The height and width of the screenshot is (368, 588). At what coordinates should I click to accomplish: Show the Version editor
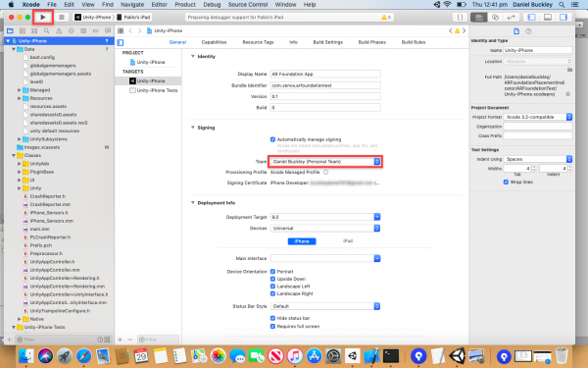[x=511, y=18]
